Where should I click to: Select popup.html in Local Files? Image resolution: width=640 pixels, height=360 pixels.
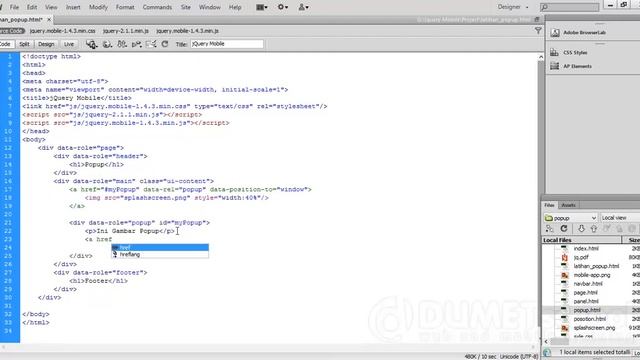point(587,310)
